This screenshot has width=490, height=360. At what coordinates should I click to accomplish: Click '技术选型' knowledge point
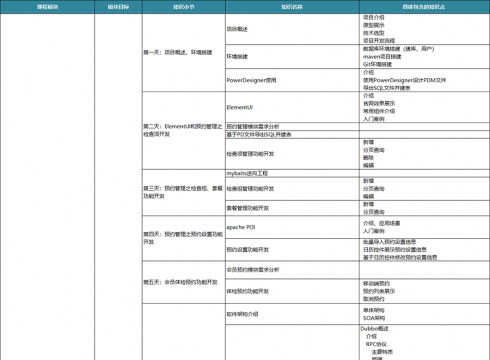[373, 33]
